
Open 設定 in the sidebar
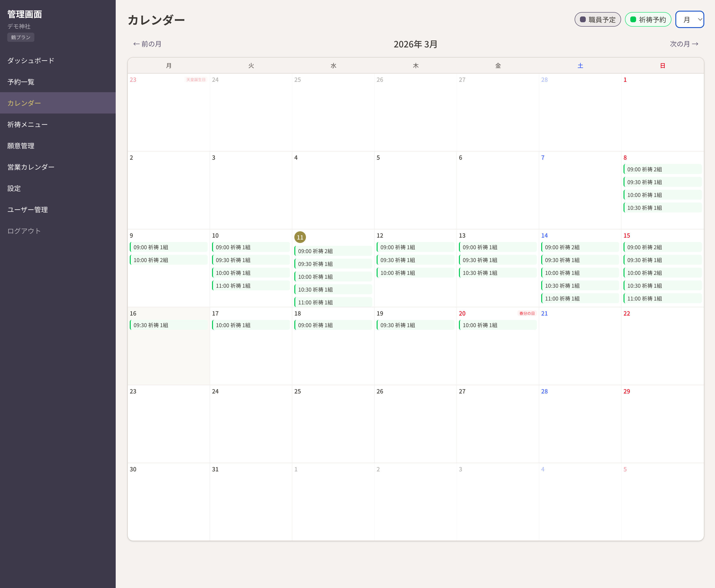pos(14,188)
